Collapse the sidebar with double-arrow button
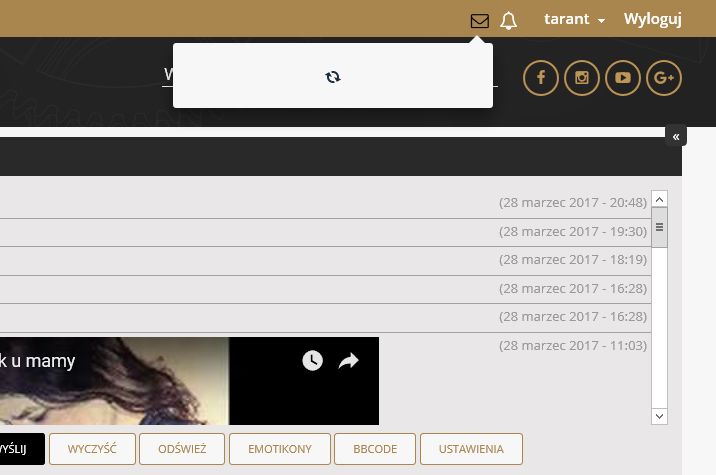The image size is (716, 475). click(x=676, y=136)
